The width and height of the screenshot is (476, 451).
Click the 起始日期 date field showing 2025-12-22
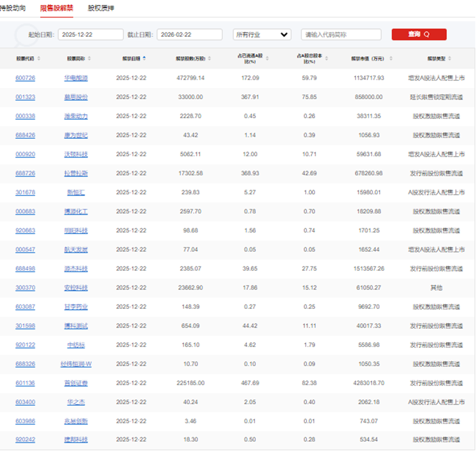click(x=90, y=34)
